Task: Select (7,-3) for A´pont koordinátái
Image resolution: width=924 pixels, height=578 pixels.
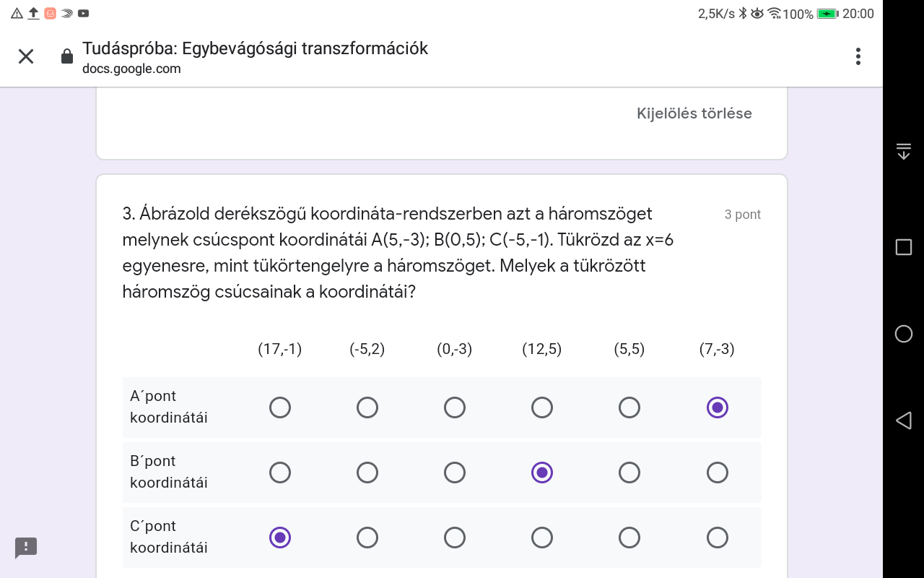Action: (x=717, y=407)
